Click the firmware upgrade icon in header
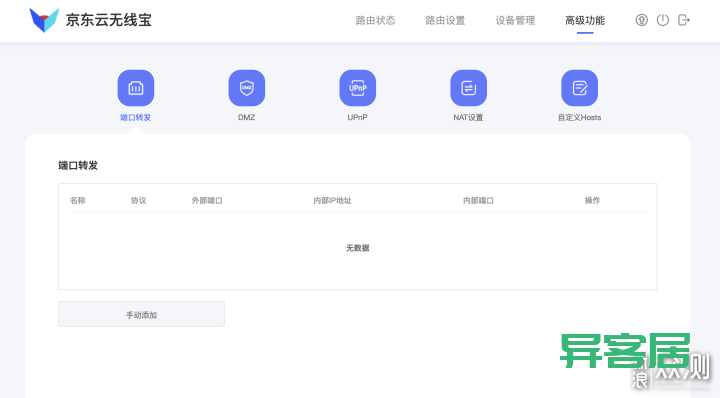The width and height of the screenshot is (720, 398). point(641,20)
